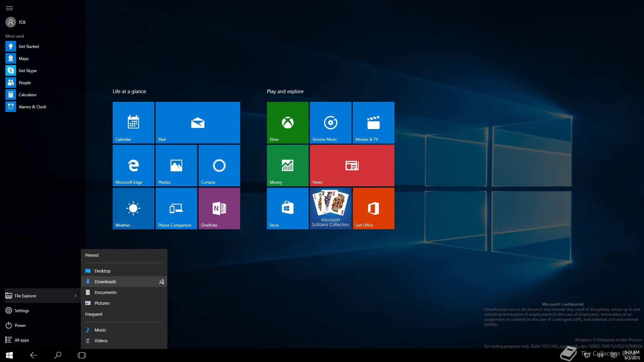
Task: Open the Photos tile
Action: click(x=176, y=166)
